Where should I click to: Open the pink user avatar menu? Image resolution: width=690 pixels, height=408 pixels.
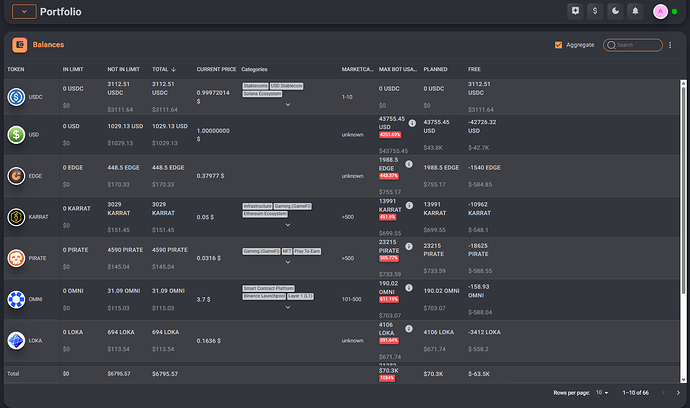(660, 11)
